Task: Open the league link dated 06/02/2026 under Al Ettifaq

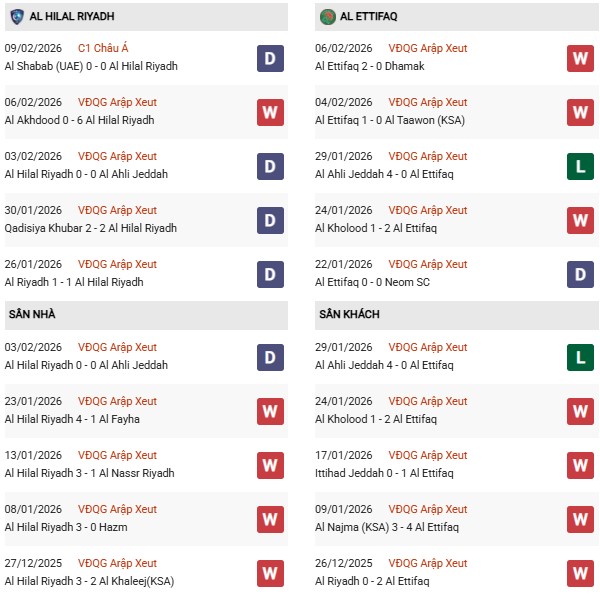Action: (x=428, y=49)
